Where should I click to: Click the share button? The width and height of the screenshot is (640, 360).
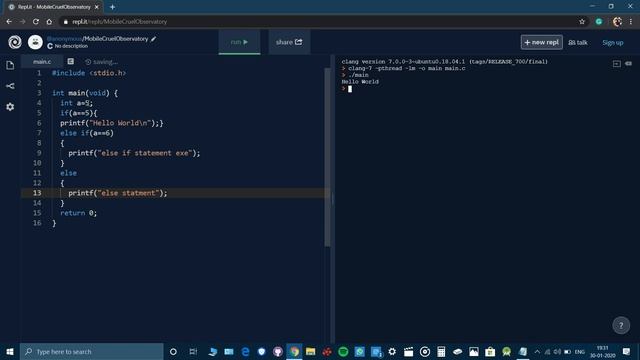[289, 42]
